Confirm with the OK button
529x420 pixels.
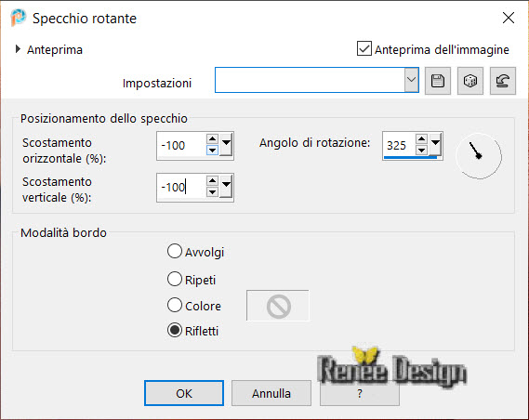pyautogui.click(x=184, y=393)
